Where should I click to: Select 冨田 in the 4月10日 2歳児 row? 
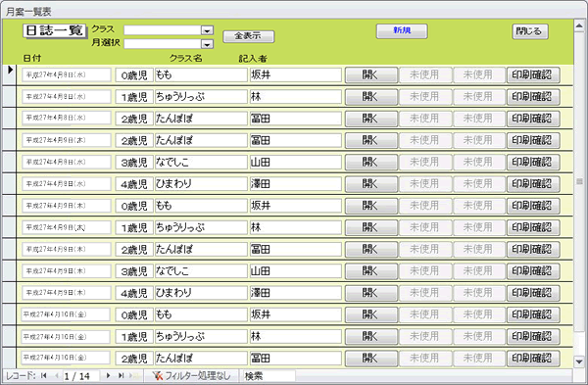296,358
